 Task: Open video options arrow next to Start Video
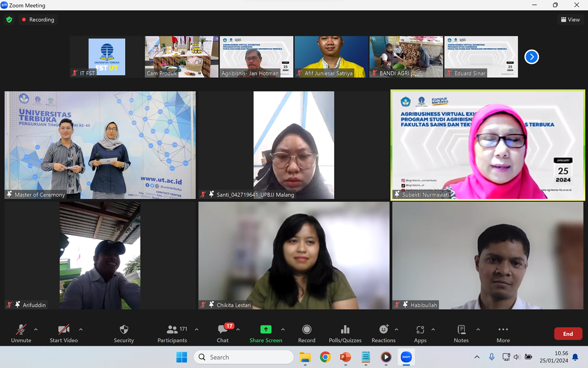tap(81, 329)
